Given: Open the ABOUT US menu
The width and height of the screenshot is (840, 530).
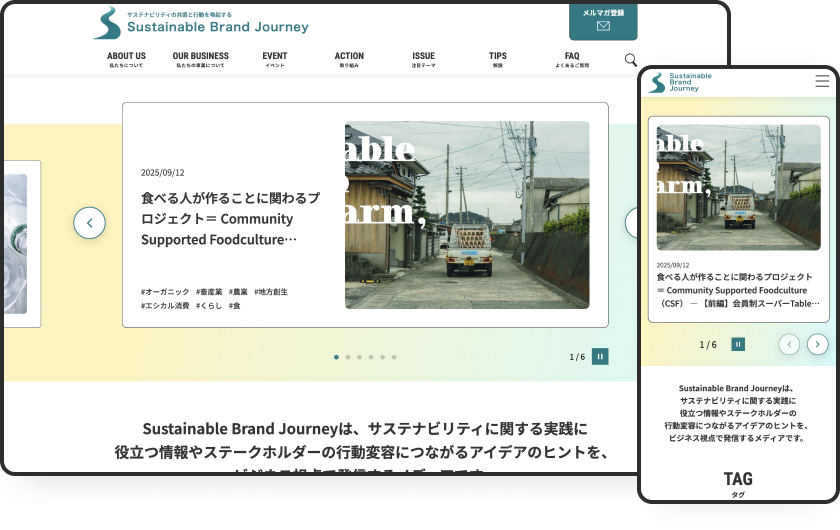Looking at the screenshot, I should [126, 59].
